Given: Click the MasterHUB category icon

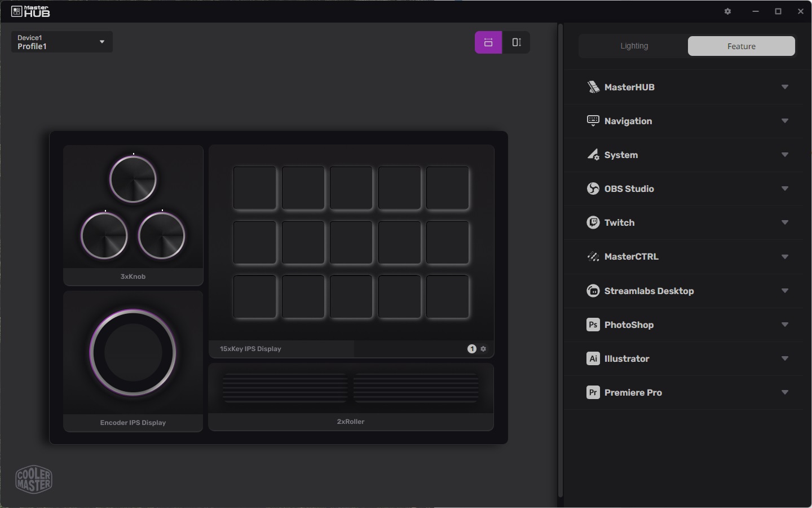Looking at the screenshot, I should pyautogui.click(x=593, y=87).
